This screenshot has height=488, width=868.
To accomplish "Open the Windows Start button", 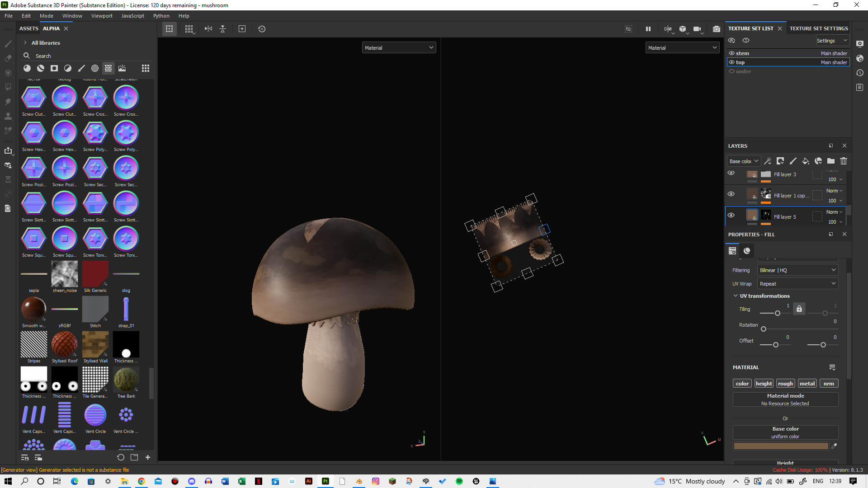I will click(x=8, y=481).
